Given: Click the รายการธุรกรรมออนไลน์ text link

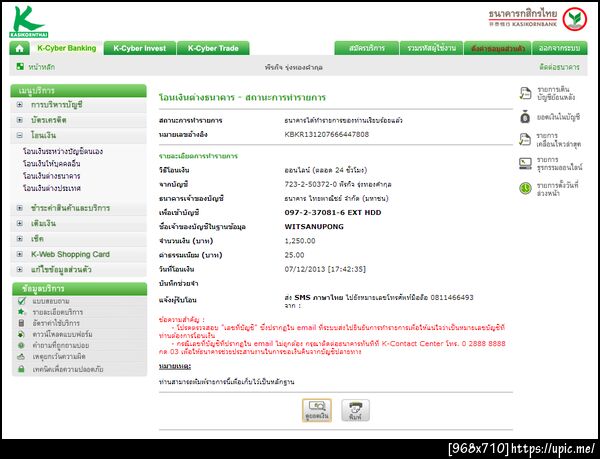Looking at the screenshot, I should point(559,163).
